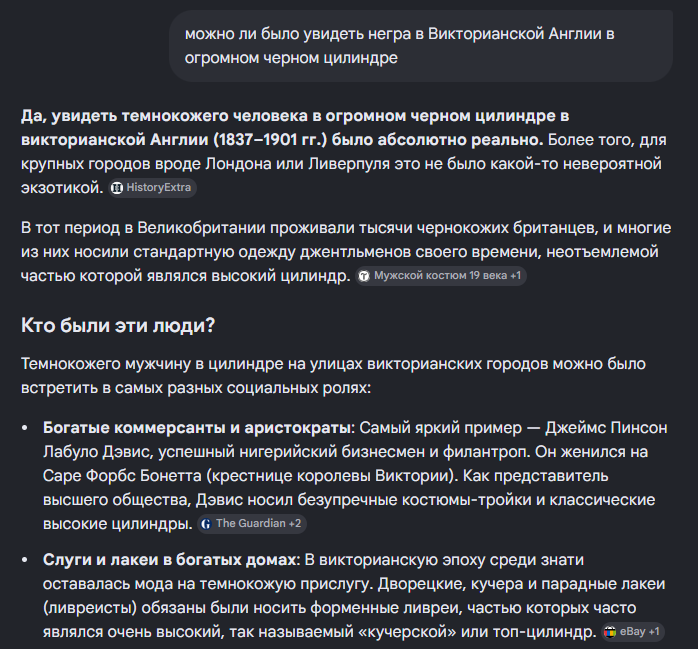This screenshot has width=698, height=649.
Task: Expand the +1 sources next to eBay
Action: [654, 632]
